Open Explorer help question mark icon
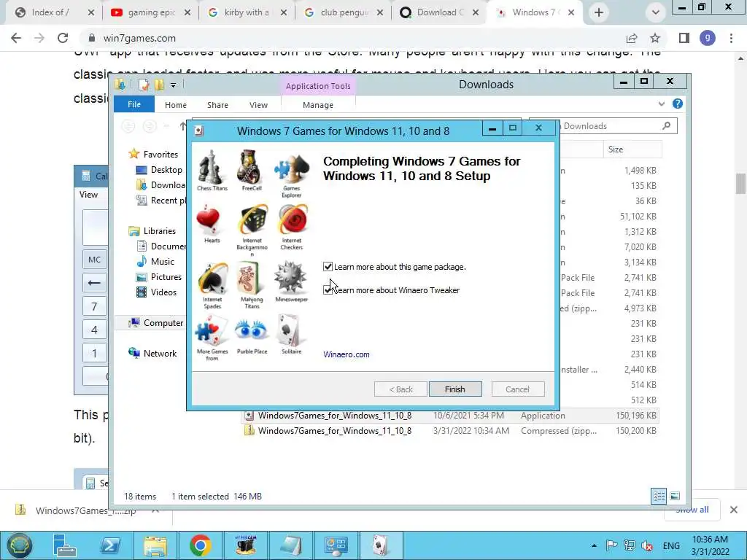The height and width of the screenshot is (560, 747). [678, 104]
